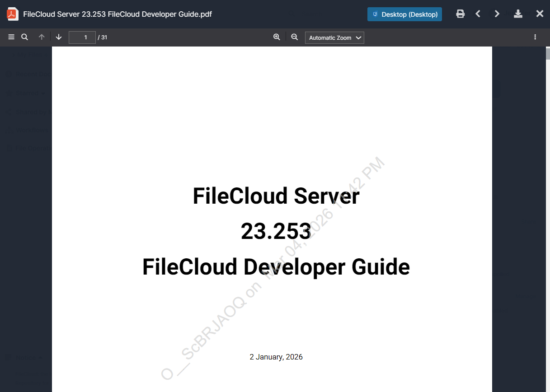Show the previous file in preview
Screen dimensions: 550x392
pos(478,14)
